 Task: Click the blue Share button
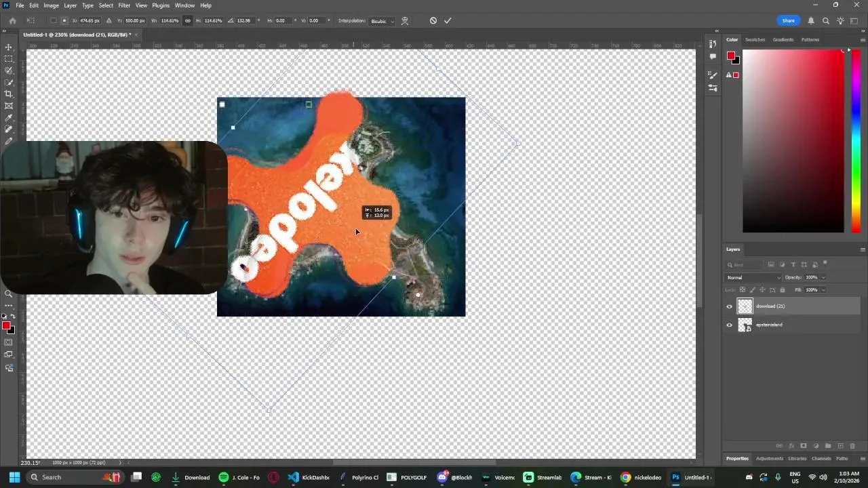pos(788,20)
